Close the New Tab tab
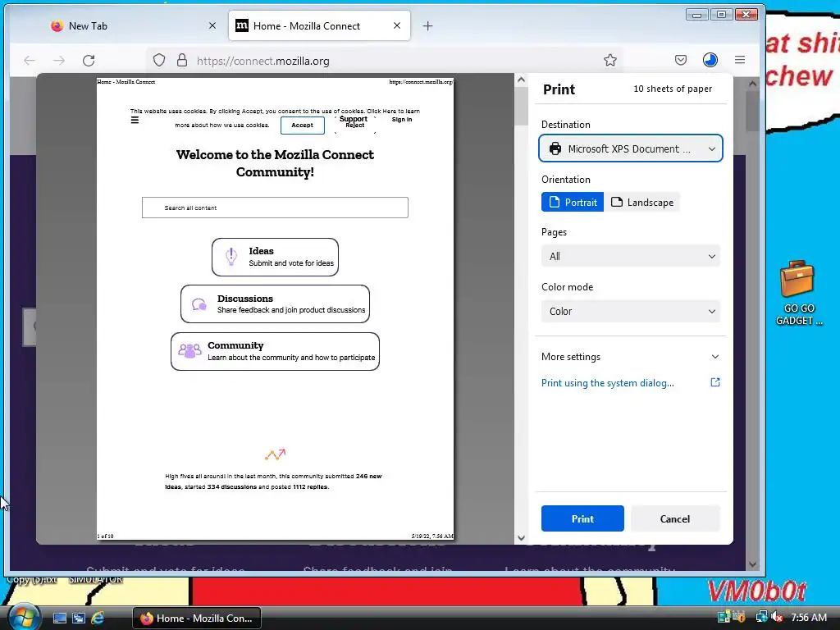 pyautogui.click(x=212, y=25)
